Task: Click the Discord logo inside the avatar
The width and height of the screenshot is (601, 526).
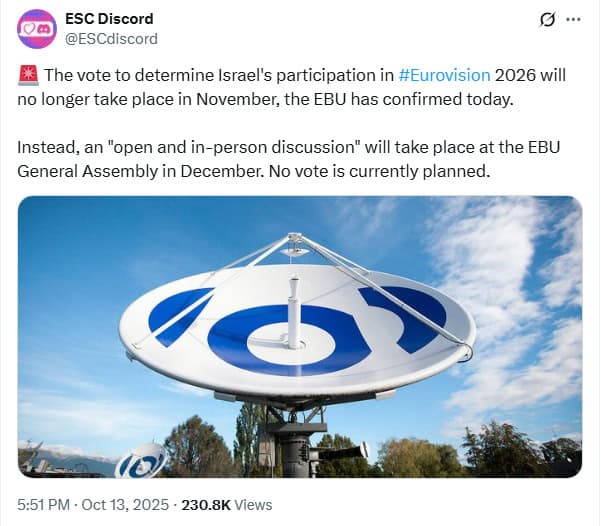Action: (45, 29)
